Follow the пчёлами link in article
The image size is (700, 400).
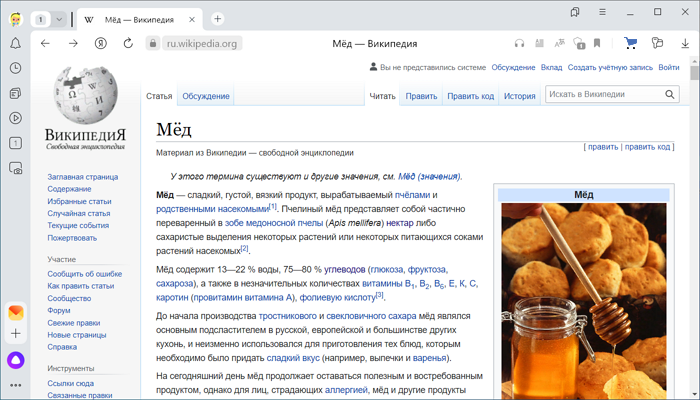(x=412, y=195)
